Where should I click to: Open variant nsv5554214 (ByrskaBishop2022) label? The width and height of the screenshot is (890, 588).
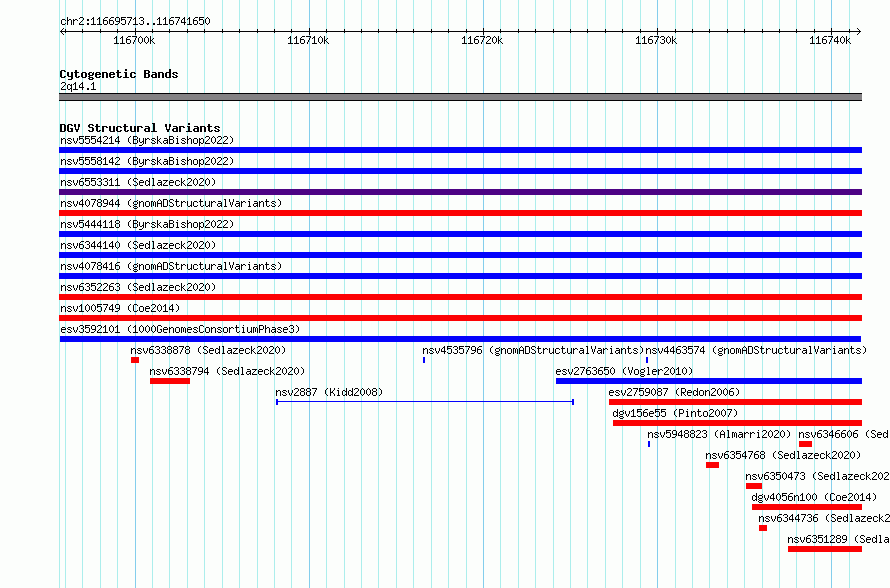[x=147, y=140]
